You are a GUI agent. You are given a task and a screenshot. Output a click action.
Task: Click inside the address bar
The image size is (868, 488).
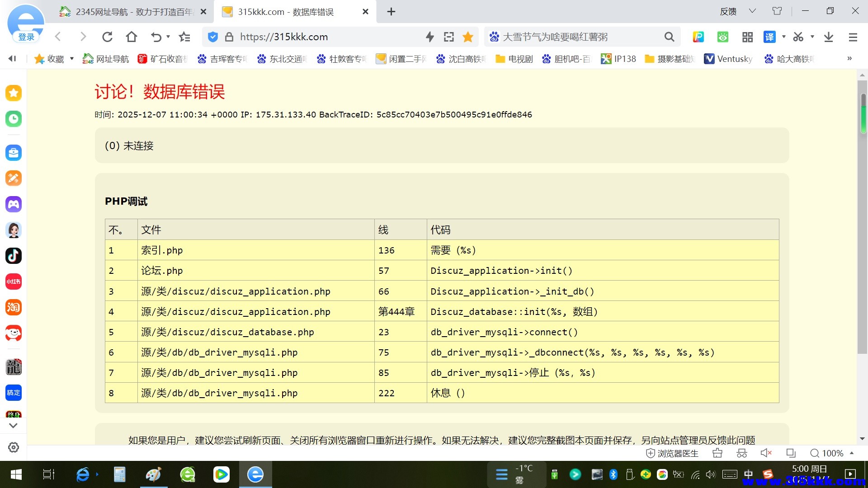click(x=316, y=37)
